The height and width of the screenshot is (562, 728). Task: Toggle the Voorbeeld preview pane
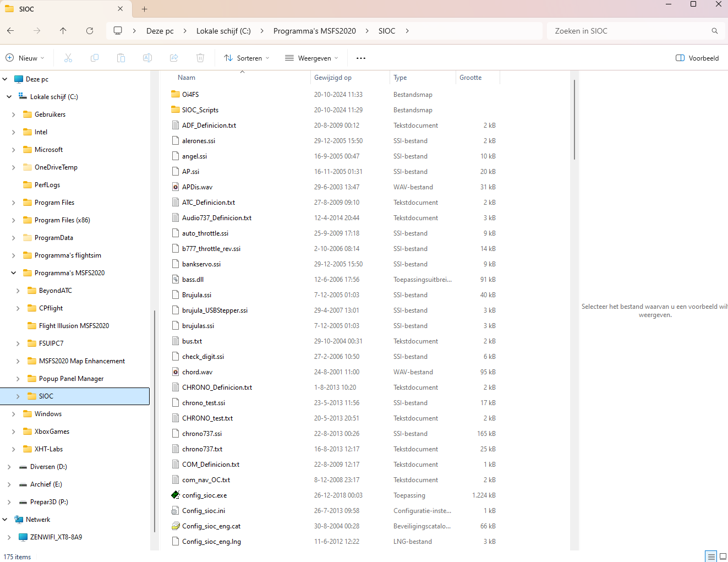(x=697, y=57)
